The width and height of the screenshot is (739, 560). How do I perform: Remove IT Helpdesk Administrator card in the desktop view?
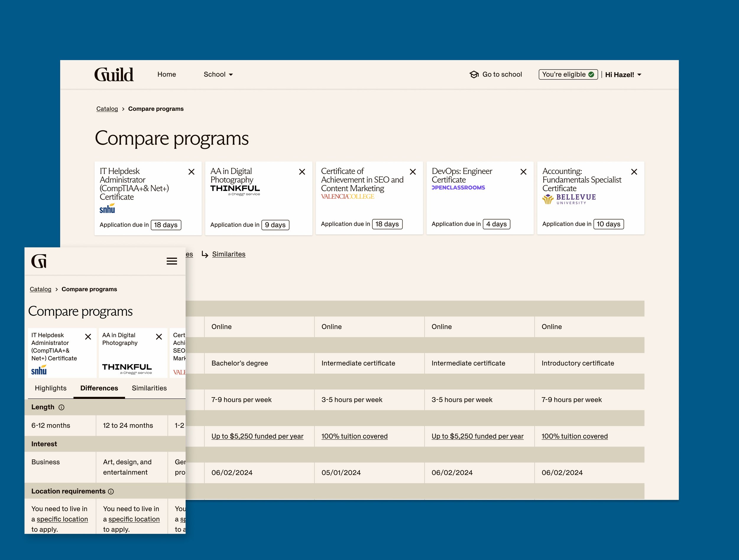(192, 172)
